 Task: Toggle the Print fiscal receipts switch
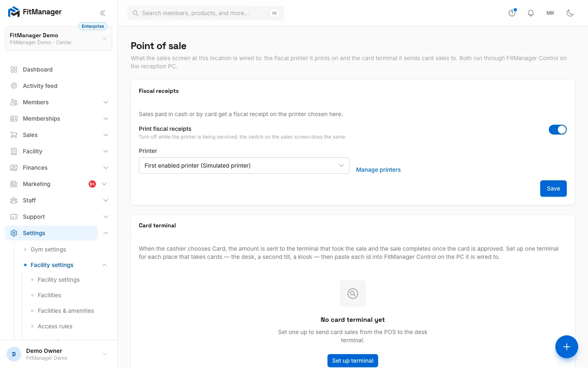click(558, 130)
